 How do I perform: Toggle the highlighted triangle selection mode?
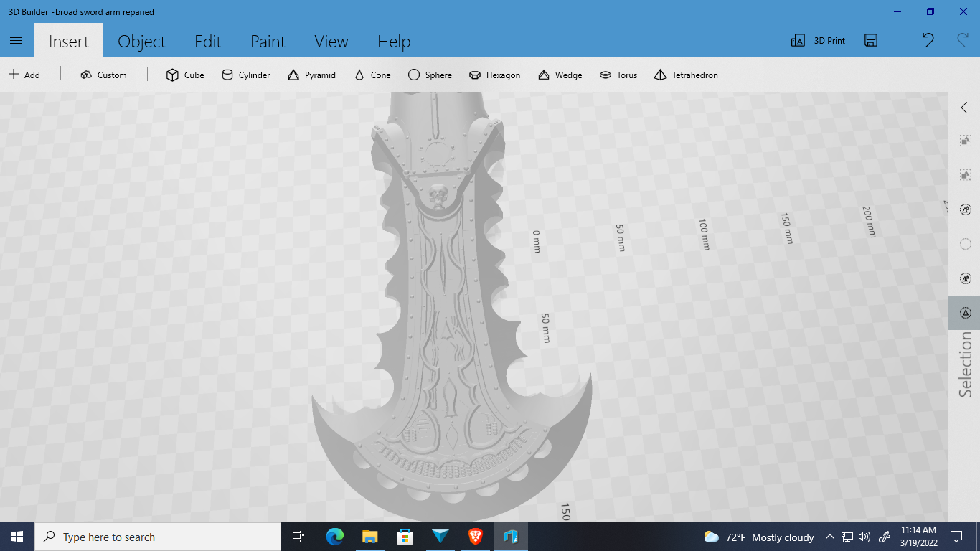pyautogui.click(x=965, y=313)
